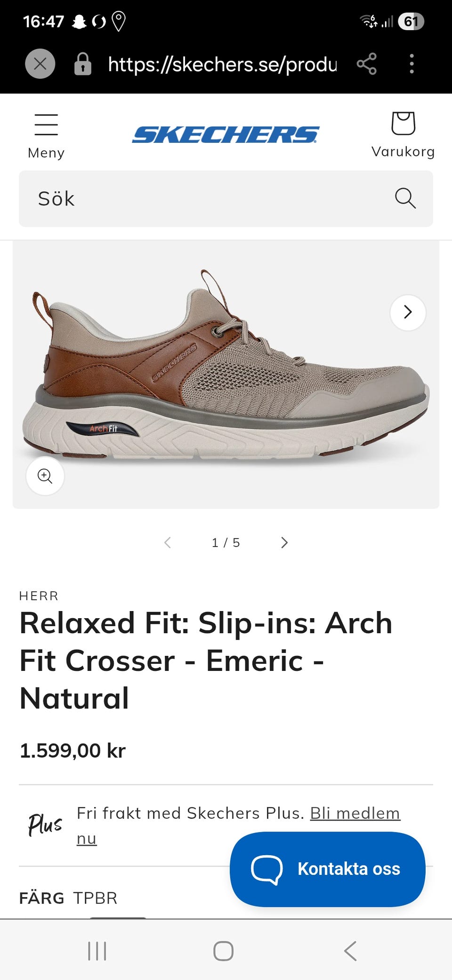Tap the search magnifier icon
This screenshot has width=452, height=980.
coord(405,198)
